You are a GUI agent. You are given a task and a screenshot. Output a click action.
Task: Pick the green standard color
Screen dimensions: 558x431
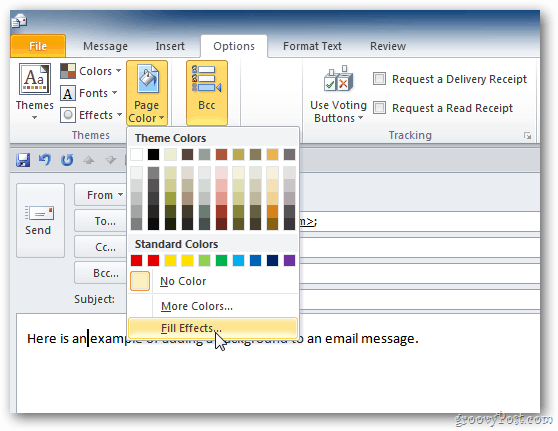tap(221, 261)
